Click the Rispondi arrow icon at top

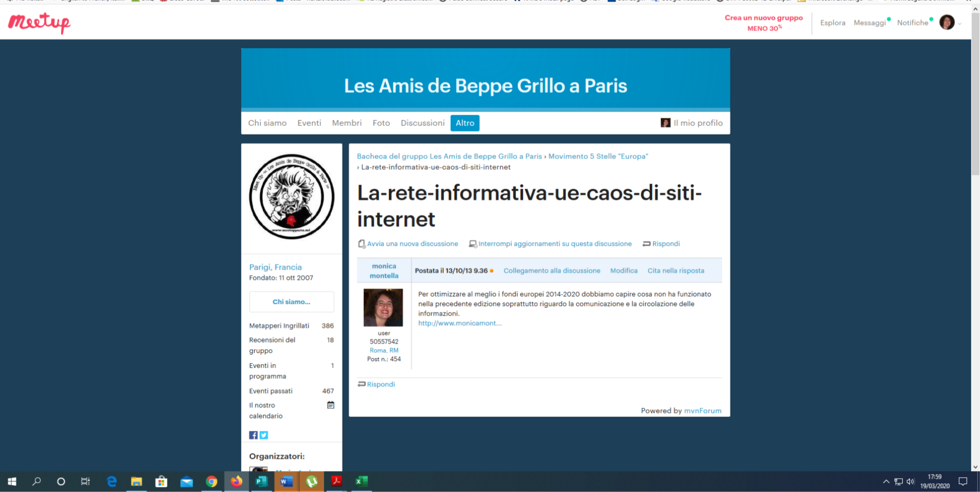[647, 244]
